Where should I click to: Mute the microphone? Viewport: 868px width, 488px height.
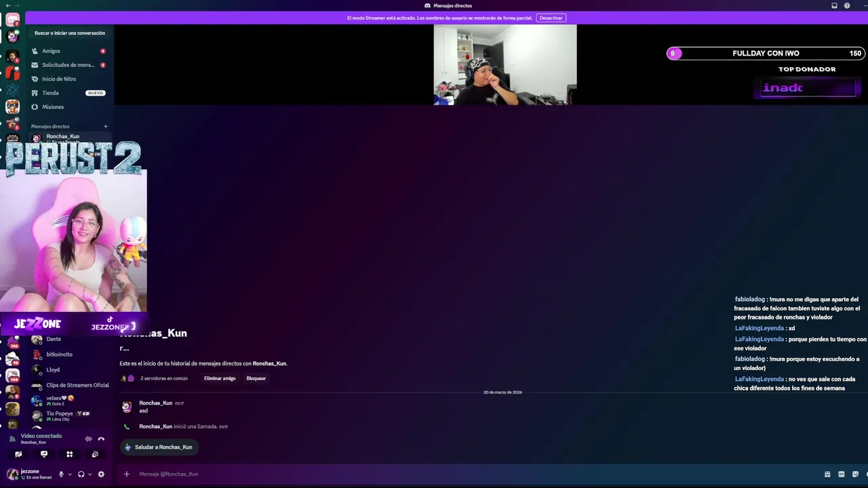(61, 474)
